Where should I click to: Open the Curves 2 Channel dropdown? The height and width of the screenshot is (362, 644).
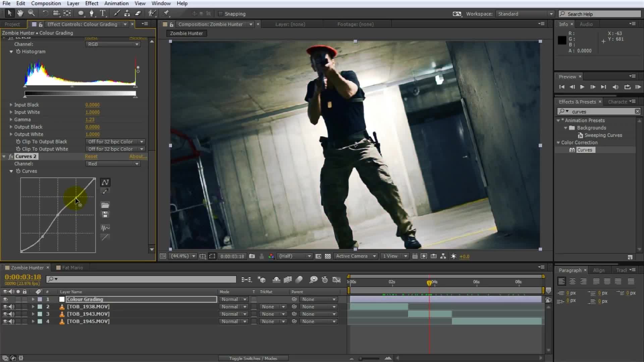[113, 164]
